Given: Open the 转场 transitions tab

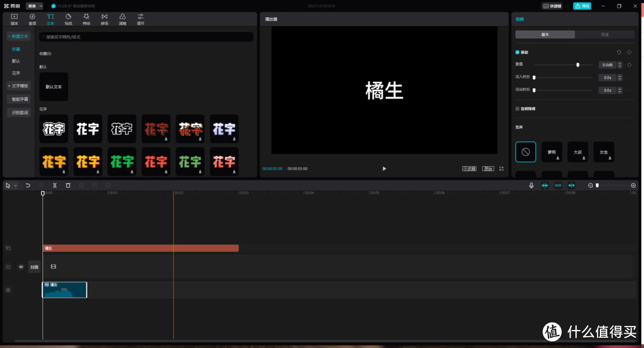Looking at the screenshot, I should coord(104,19).
